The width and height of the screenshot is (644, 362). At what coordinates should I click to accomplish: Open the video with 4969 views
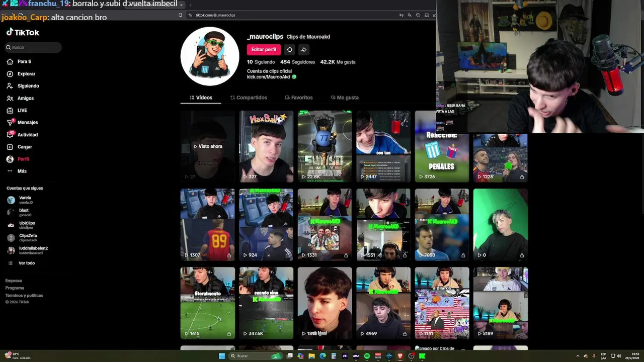(383, 303)
